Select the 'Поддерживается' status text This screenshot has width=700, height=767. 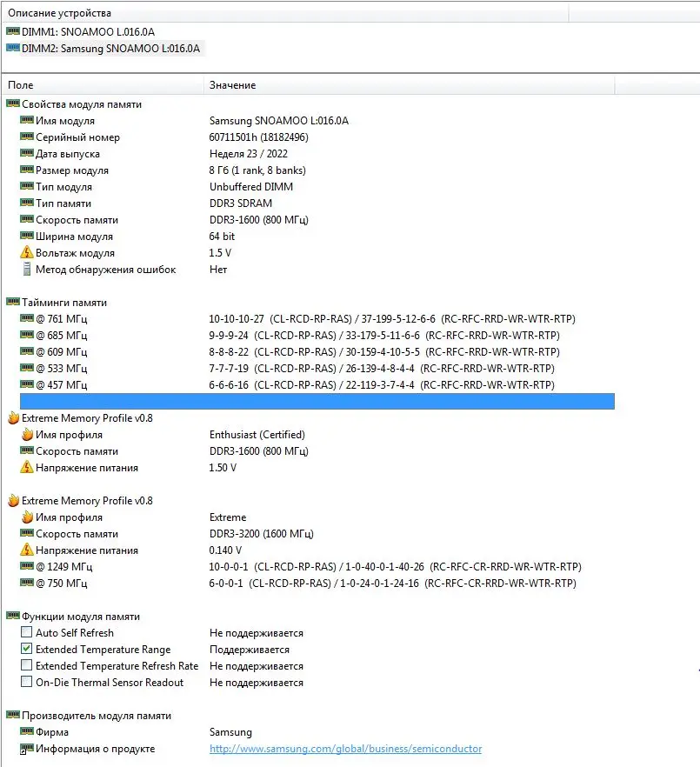250,650
